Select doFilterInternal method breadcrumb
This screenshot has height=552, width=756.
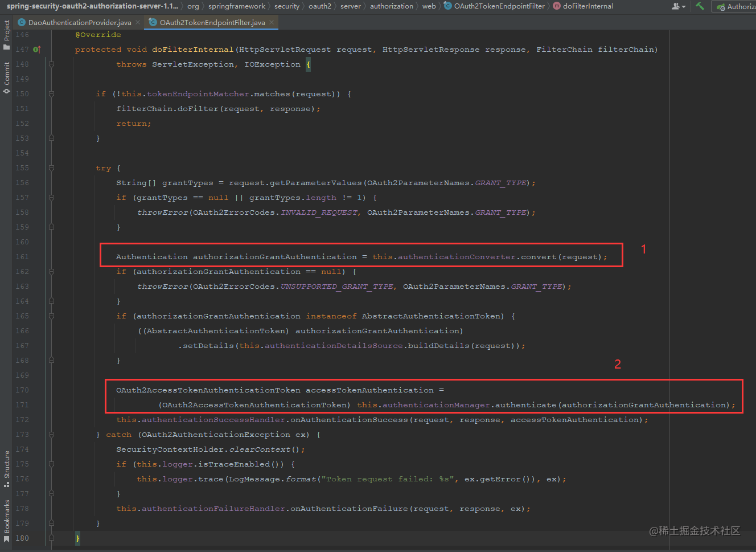coord(583,6)
